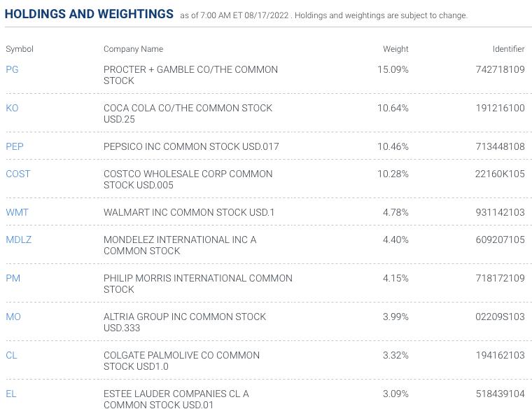
Task: Click the CL symbol link
Action: (x=11, y=355)
